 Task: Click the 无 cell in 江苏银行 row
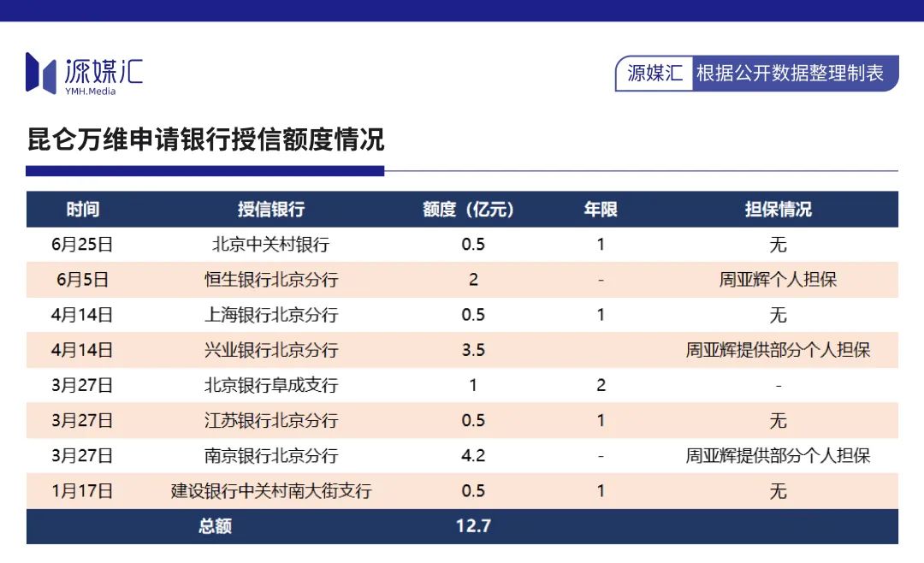click(x=778, y=420)
